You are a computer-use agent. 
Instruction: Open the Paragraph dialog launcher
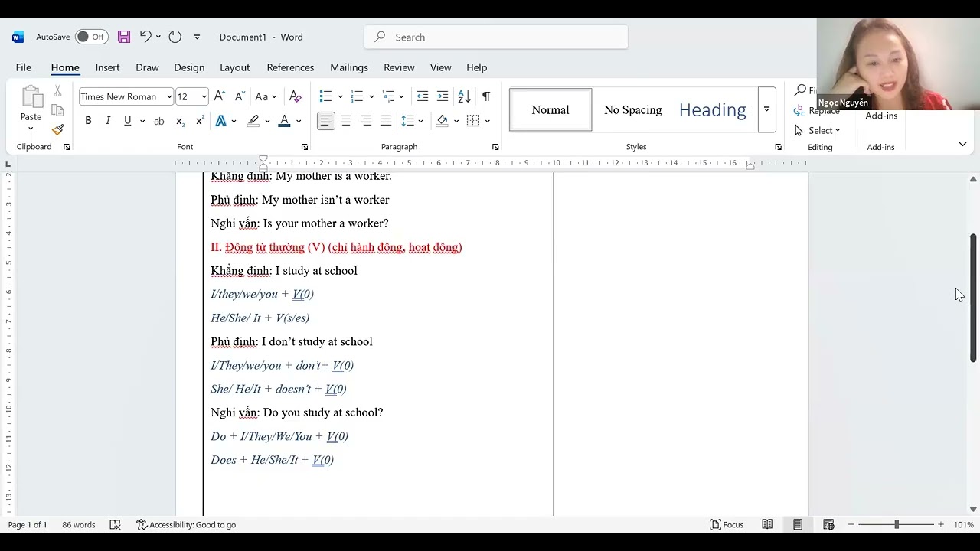tap(495, 147)
